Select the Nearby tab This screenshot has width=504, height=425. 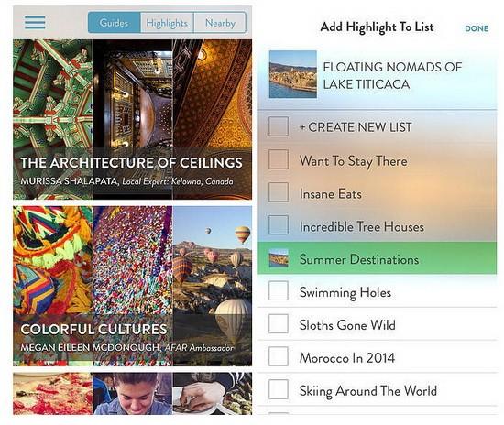point(220,23)
